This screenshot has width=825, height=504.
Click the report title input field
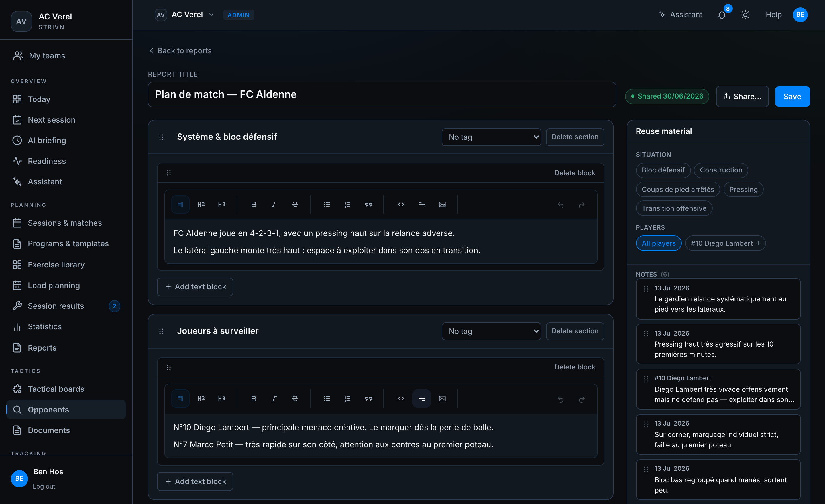pos(382,94)
